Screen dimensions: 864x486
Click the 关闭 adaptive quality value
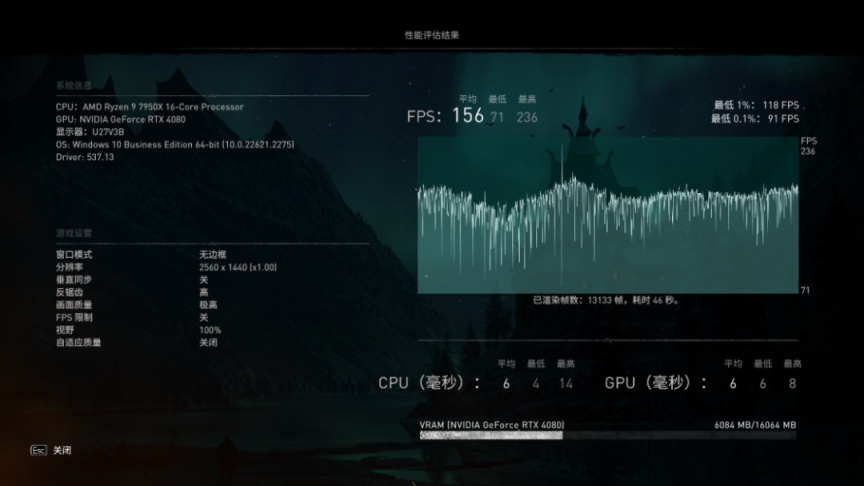click(208, 343)
